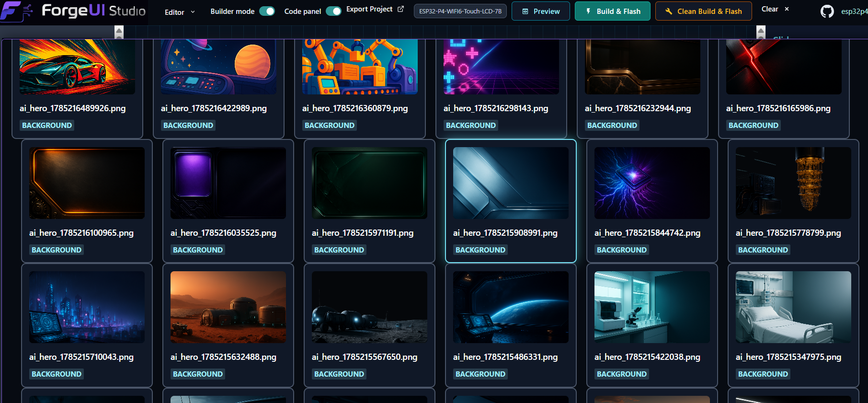868x403 pixels.
Task: Click filename ai_hero_1785216489926.png
Action: (72, 108)
